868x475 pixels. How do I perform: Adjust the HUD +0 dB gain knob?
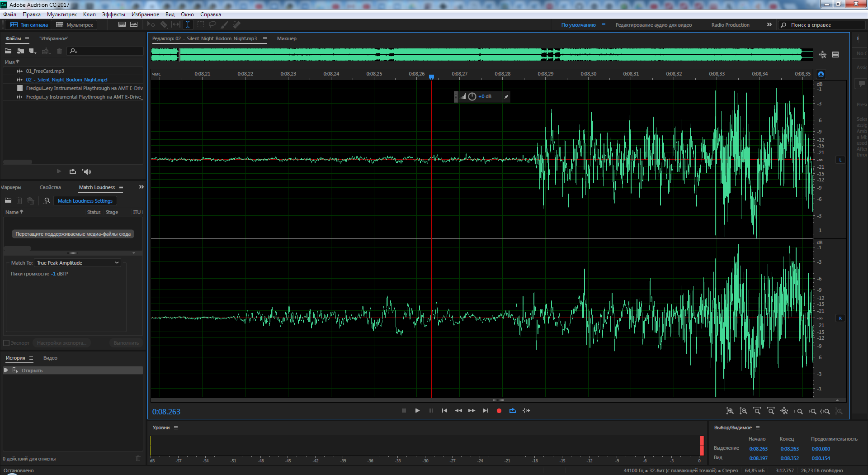(472, 96)
